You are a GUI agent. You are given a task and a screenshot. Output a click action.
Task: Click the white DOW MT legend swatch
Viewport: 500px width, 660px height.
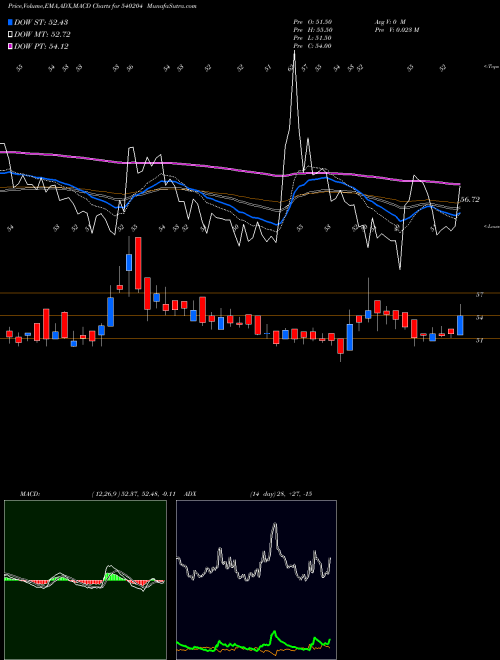pos(10,35)
